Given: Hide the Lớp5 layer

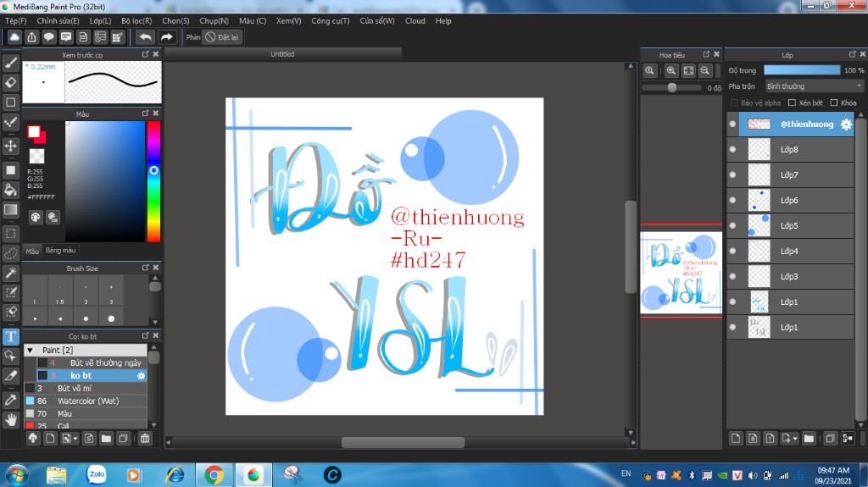Looking at the screenshot, I should point(733,226).
